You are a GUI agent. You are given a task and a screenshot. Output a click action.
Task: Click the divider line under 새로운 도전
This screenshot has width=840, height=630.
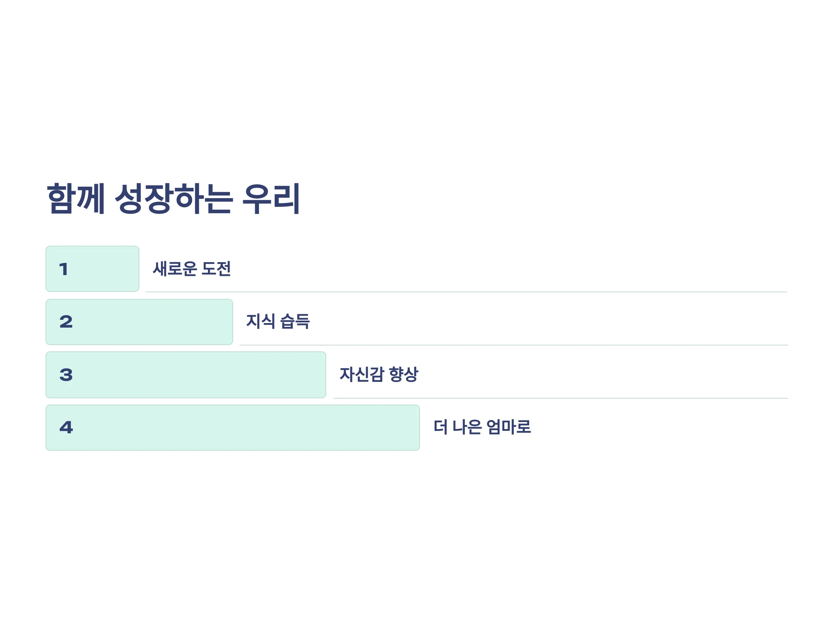[466, 292]
